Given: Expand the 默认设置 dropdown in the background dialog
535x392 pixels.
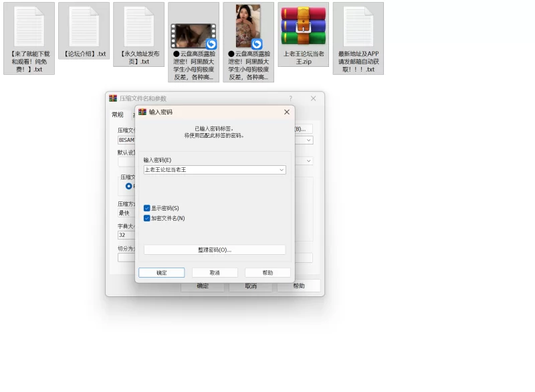Looking at the screenshot, I should click(308, 161).
